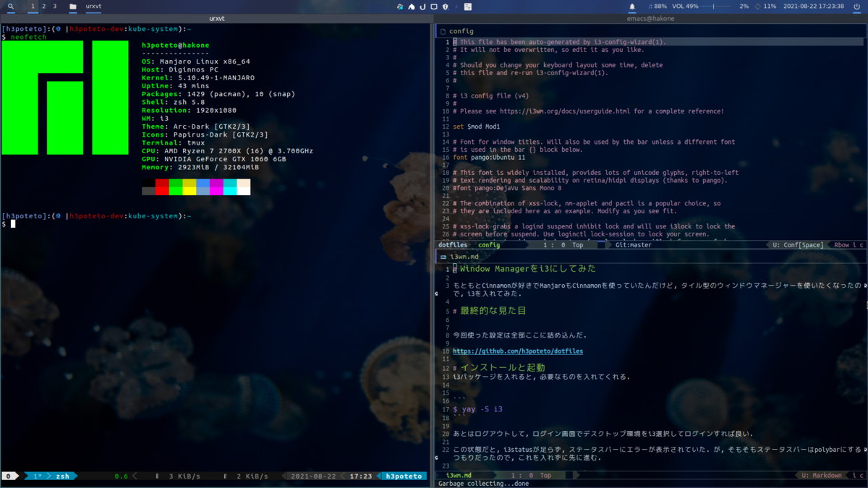
Task: Click the terminal cursor at the prompt
Action: 13,224
